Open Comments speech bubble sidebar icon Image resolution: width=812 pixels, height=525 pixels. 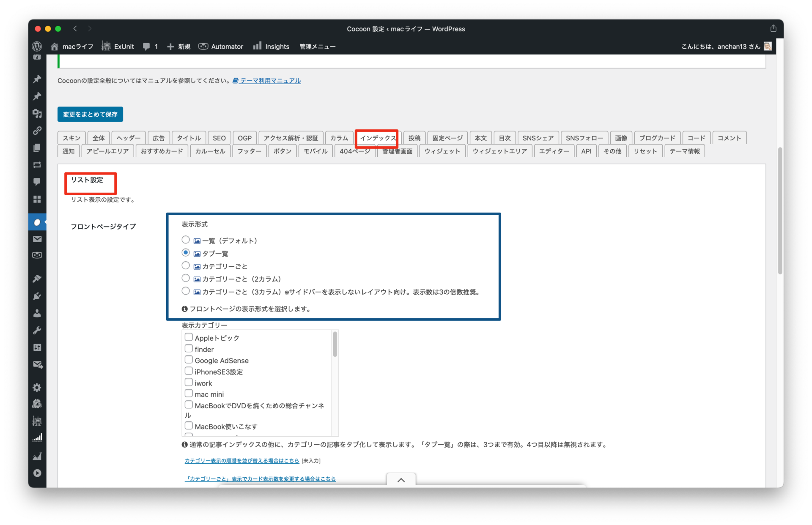tap(37, 182)
